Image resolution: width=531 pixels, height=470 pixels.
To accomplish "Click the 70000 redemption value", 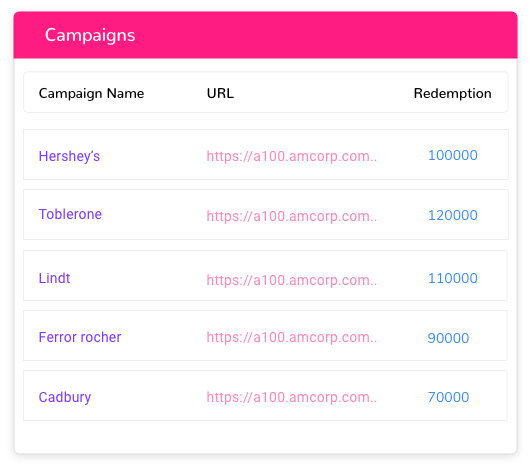I will pos(448,397).
